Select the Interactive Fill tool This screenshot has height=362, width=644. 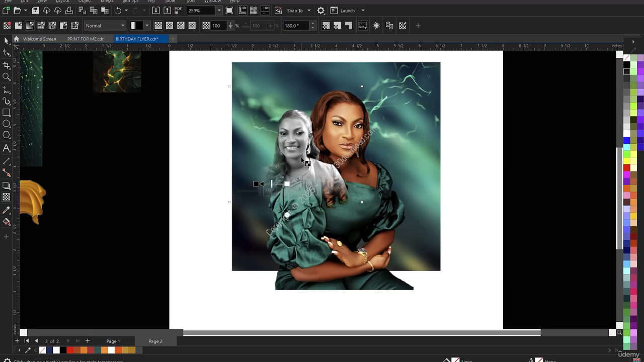coord(6,222)
